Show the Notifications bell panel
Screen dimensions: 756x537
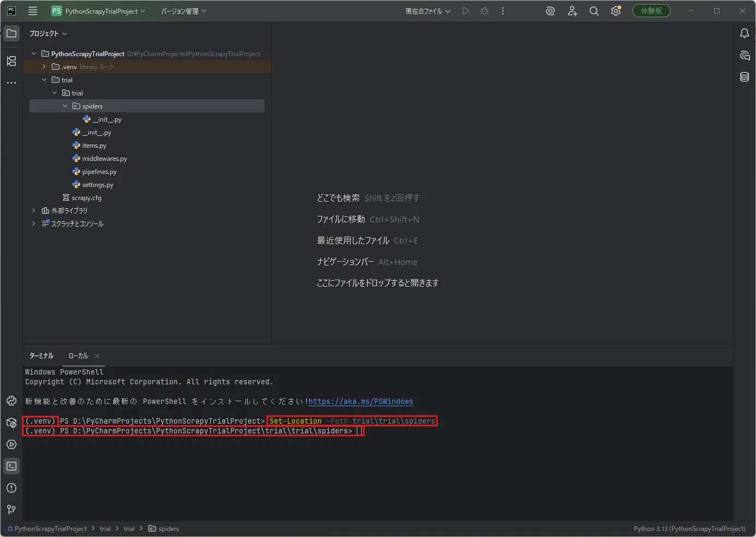pos(745,33)
